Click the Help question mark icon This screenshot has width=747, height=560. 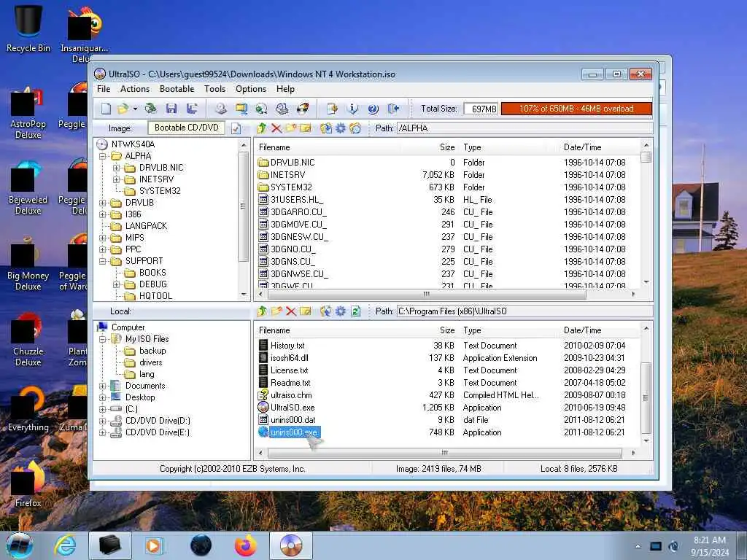[x=373, y=109]
